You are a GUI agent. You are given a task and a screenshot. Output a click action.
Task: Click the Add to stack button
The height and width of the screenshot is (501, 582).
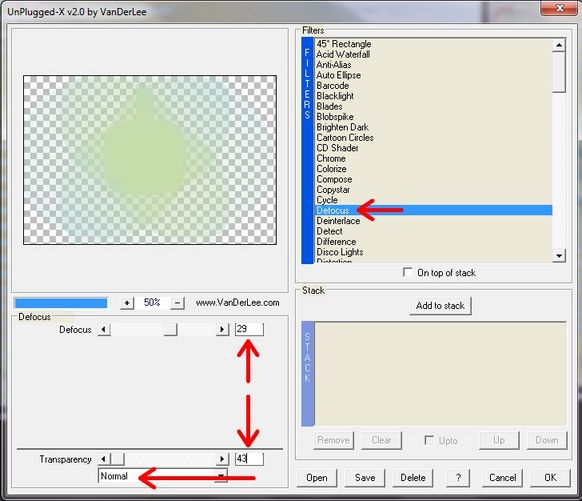440,306
